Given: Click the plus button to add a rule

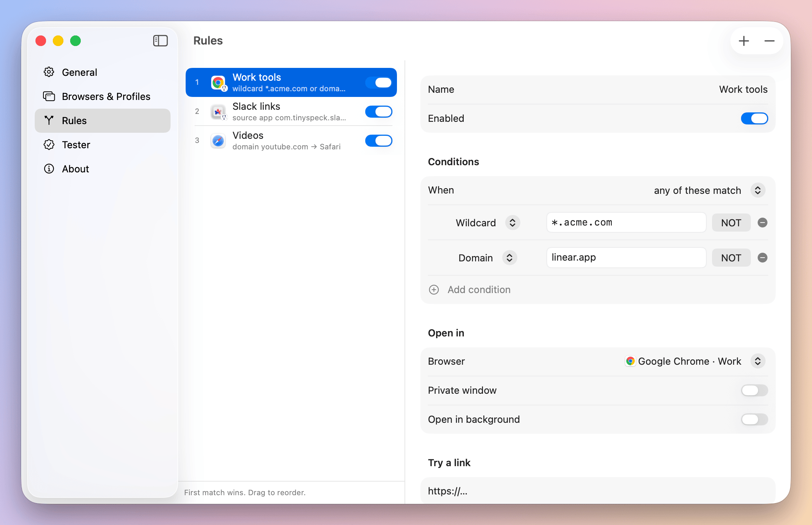Looking at the screenshot, I should tap(744, 41).
